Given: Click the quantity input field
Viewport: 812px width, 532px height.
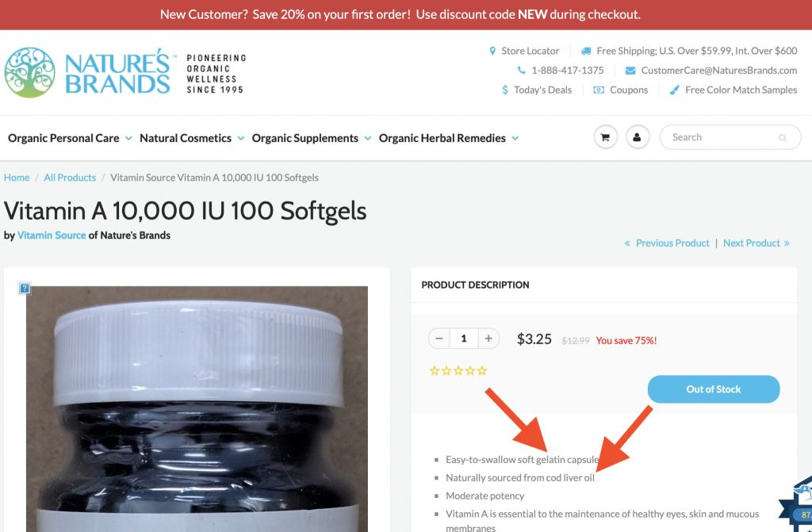Looking at the screenshot, I should click(463, 339).
